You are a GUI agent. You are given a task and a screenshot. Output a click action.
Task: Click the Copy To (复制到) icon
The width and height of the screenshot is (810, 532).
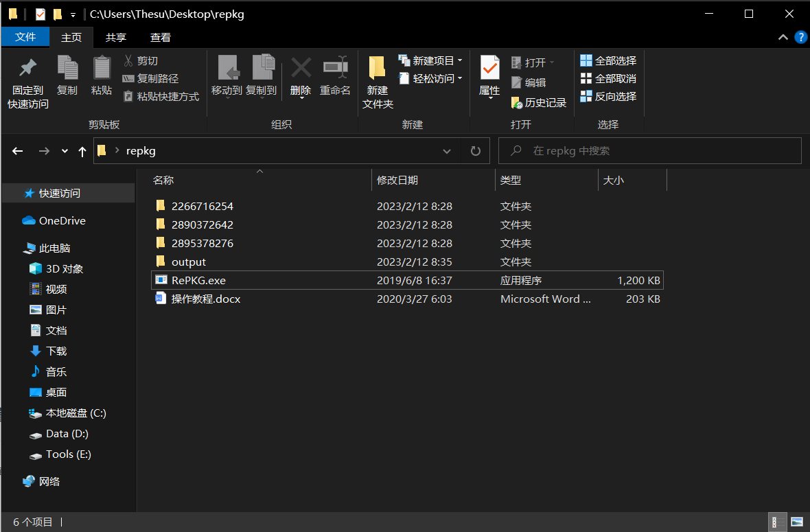(x=264, y=67)
